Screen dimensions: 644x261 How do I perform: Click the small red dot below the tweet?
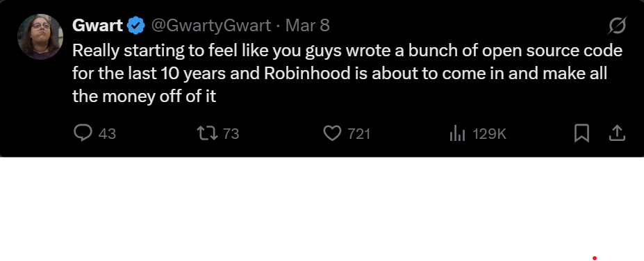tap(594, 258)
